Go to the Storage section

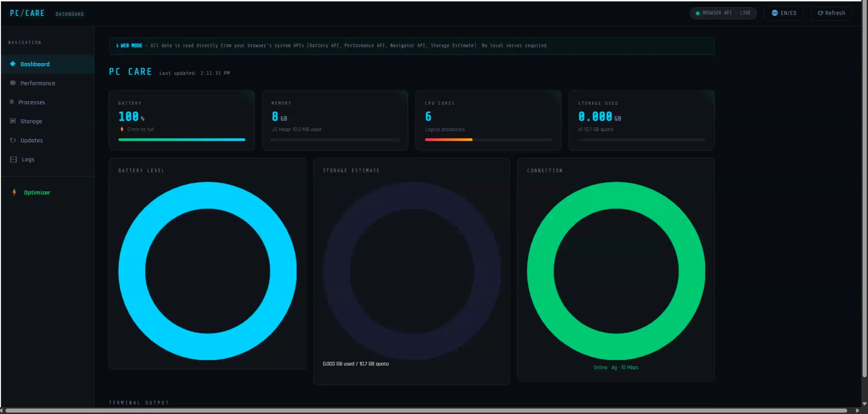point(31,122)
